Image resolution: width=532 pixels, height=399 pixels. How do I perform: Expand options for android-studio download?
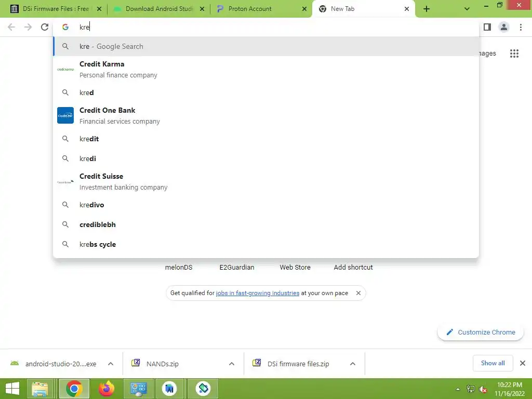[111, 364]
